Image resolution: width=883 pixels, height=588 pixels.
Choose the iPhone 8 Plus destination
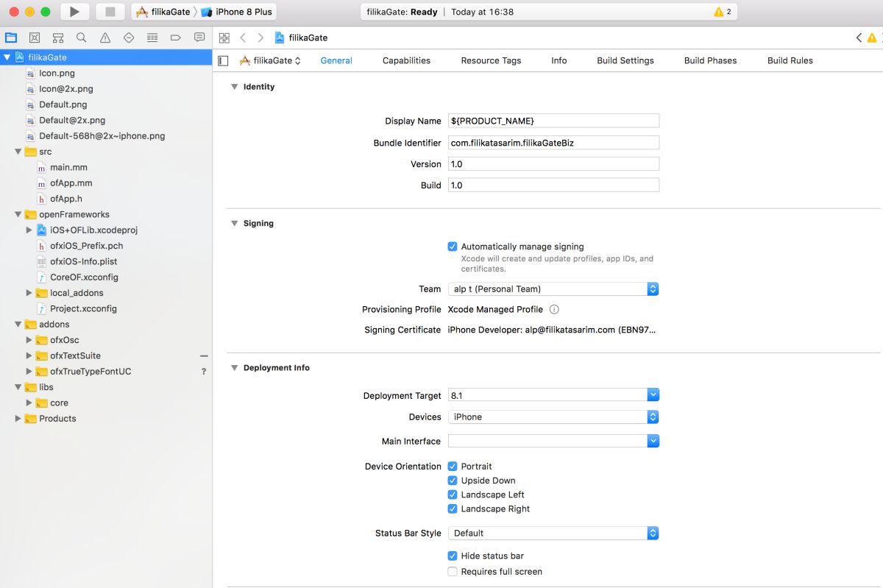click(237, 12)
